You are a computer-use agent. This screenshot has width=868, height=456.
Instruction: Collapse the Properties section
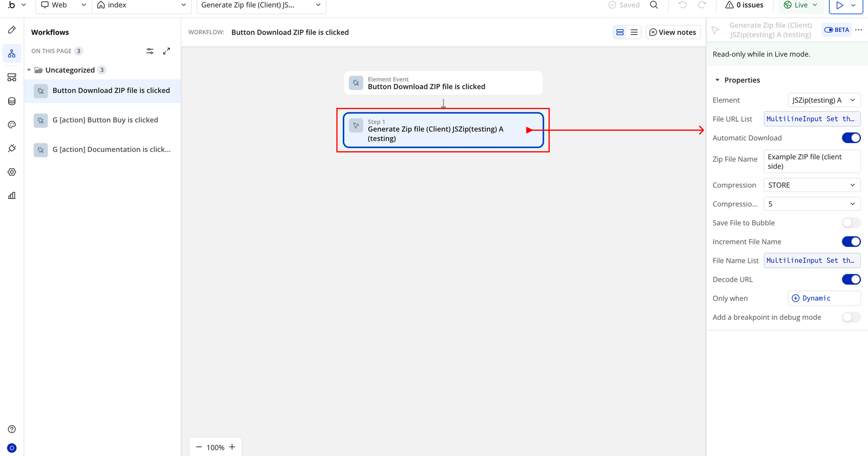click(x=717, y=80)
